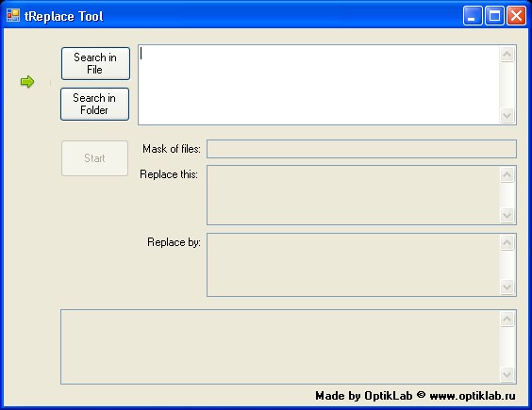Click inside the Replace this box
The height and width of the screenshot is (410, 532).
353,195
